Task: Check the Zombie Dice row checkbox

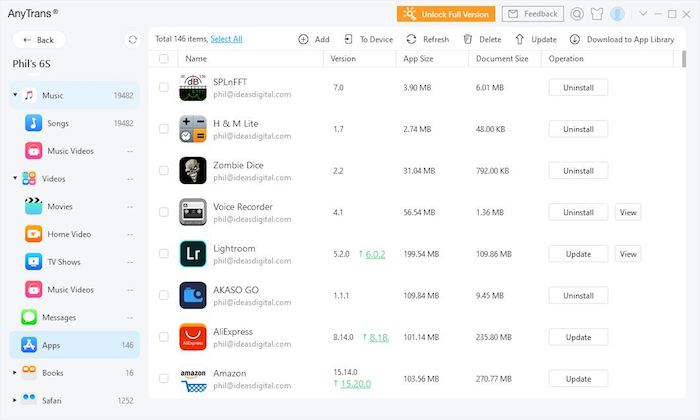Action: pos(164,170)
